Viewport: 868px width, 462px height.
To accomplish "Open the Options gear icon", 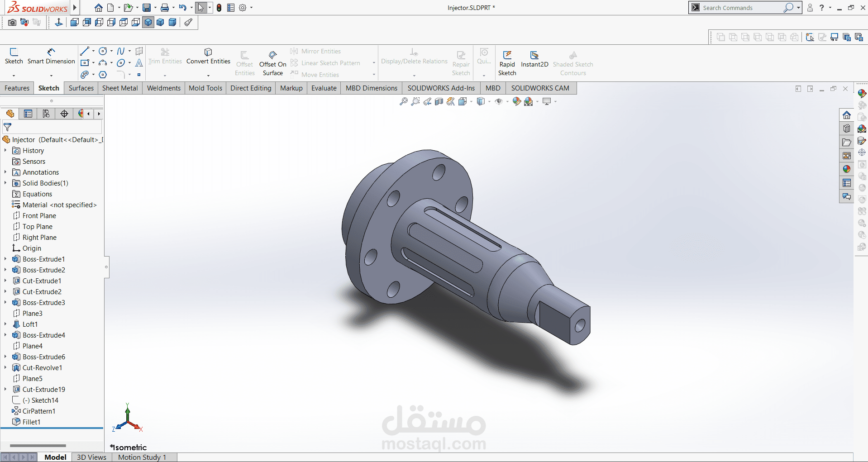I will tap(243, 8).
